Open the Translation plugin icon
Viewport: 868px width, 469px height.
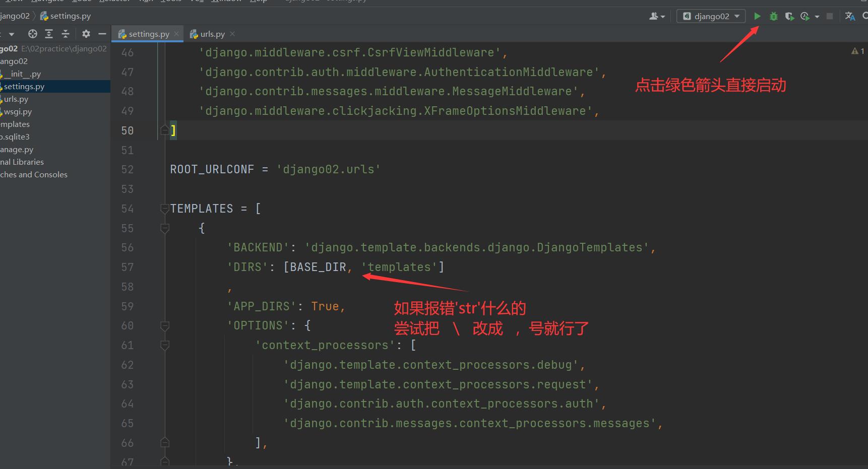(x=850, y=16)
